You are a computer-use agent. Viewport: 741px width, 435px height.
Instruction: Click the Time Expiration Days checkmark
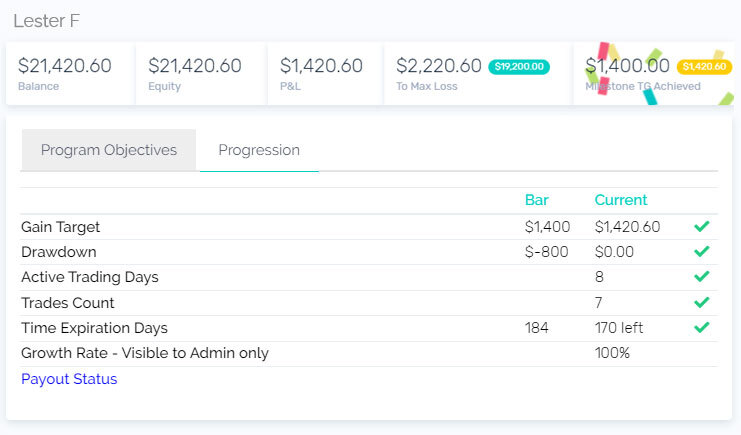701,328
